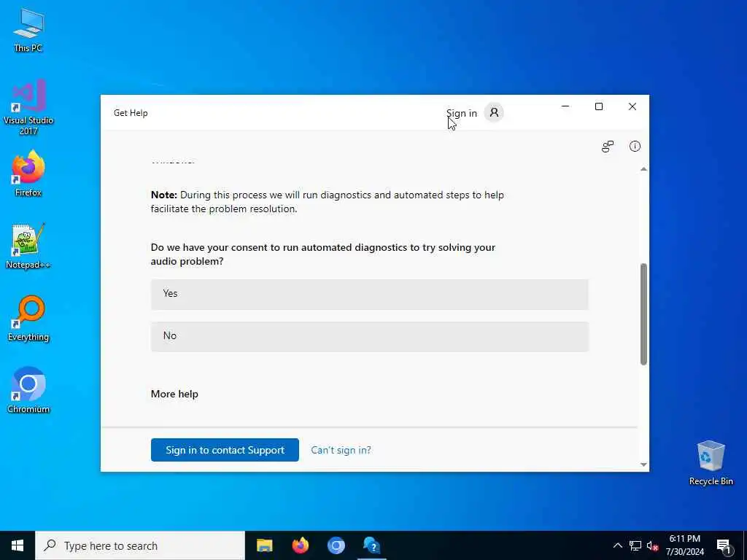Click the Get Help vertical scrollbar thumb

point(643,314)
